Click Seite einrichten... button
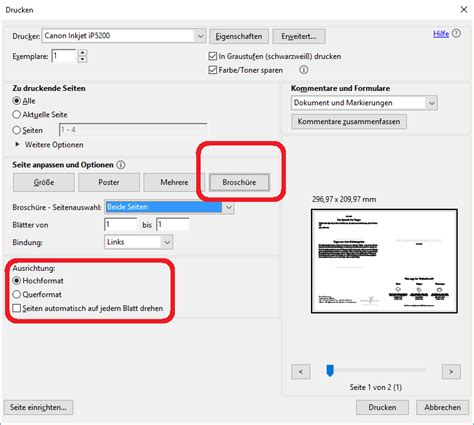The height and width of the screenshot is (425, 474). click(x=38, y=407)
